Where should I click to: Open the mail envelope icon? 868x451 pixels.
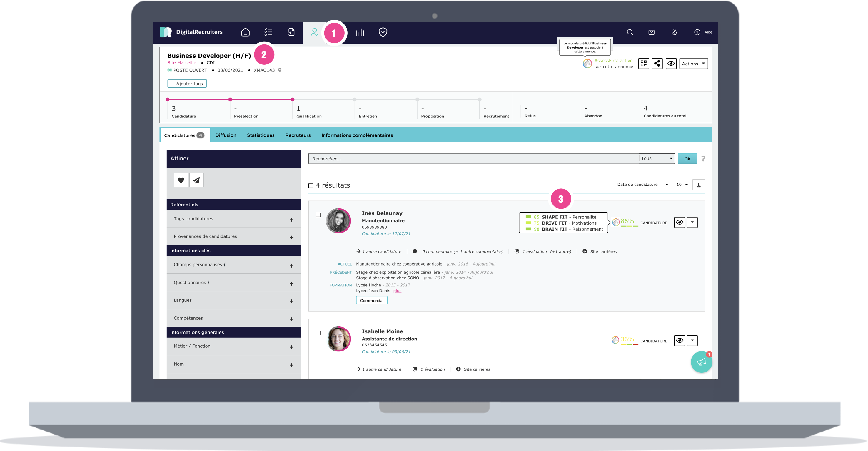(x=651, y=32)
